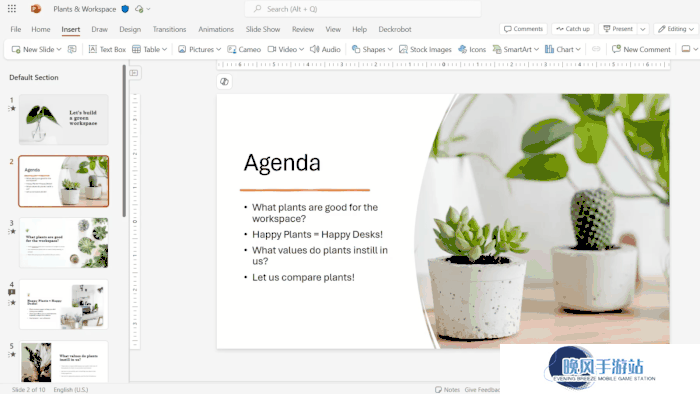
Task: Open the Transitions tab
Action: (x=169, y=29)
